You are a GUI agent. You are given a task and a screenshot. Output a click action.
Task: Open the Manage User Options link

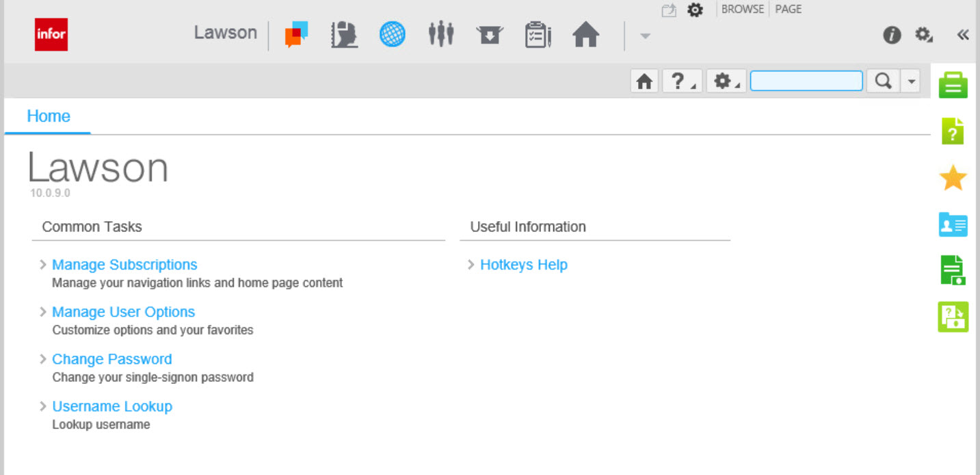pyautogui.click(x=124, y=312)
